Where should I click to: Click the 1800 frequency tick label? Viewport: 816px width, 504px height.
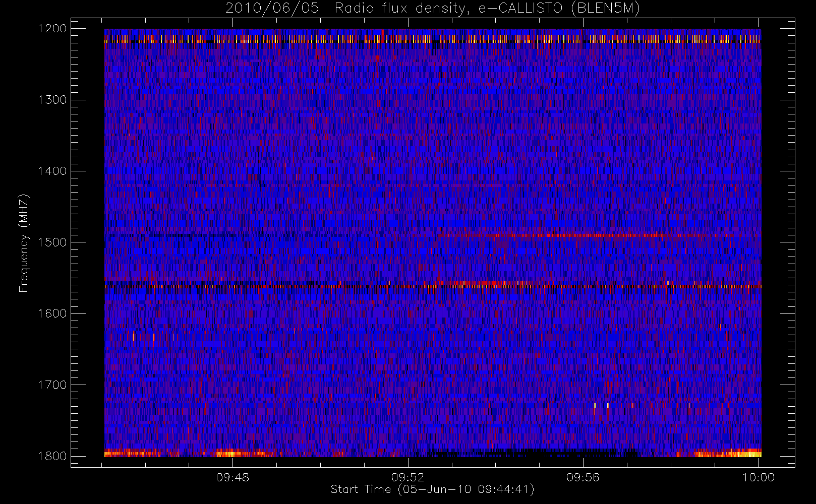pos(52,456)
